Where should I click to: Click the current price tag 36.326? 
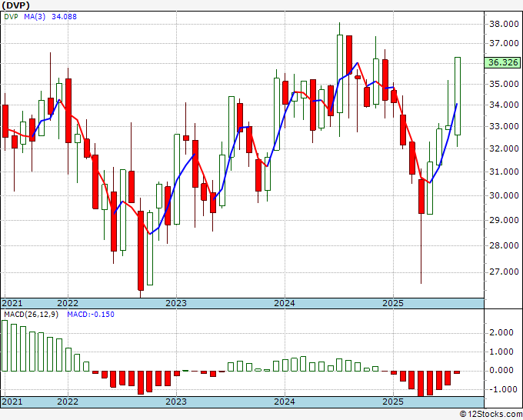[x=503, y=62]
